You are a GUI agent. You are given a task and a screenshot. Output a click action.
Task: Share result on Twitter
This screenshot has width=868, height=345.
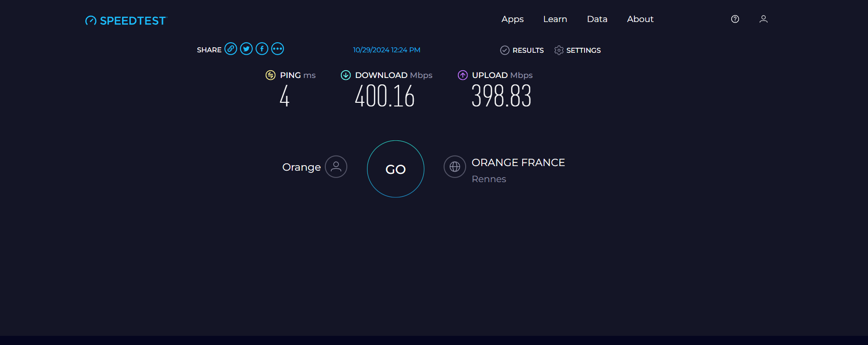[246, 49]
